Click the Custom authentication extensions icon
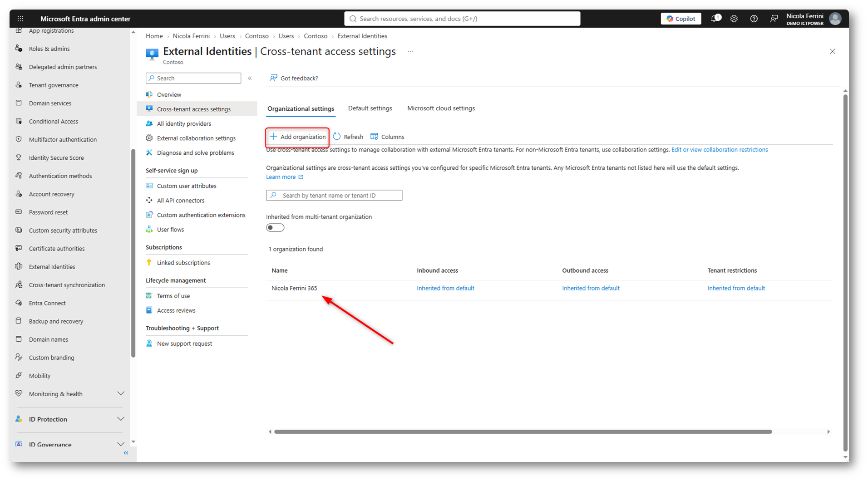Viewport: 868px width, 481px height. (149, 215)
